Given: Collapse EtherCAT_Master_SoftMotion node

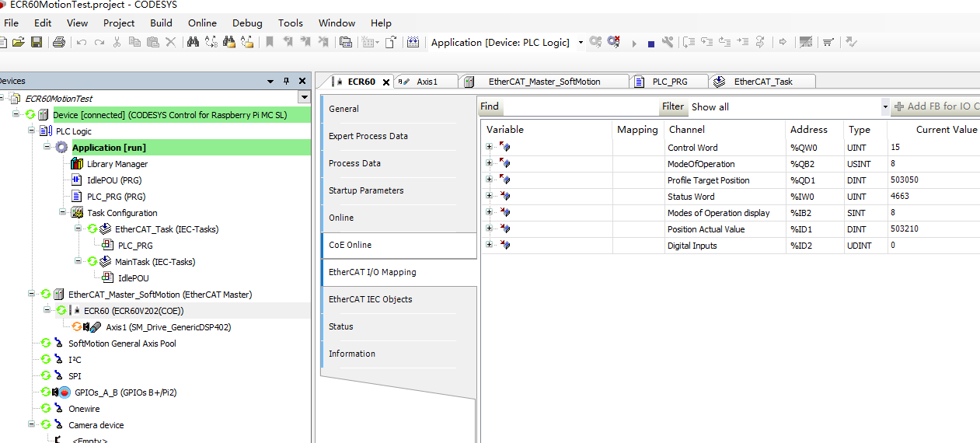Looking at the screenshot, I should click(32, 294).
